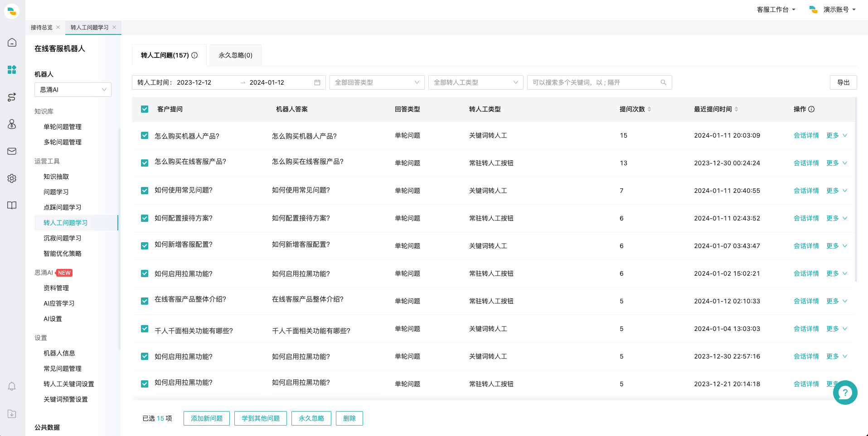Open 转人工关键词设置 in sidebar
This screenshot has height=436, width=868.
(x=69, y=384)
